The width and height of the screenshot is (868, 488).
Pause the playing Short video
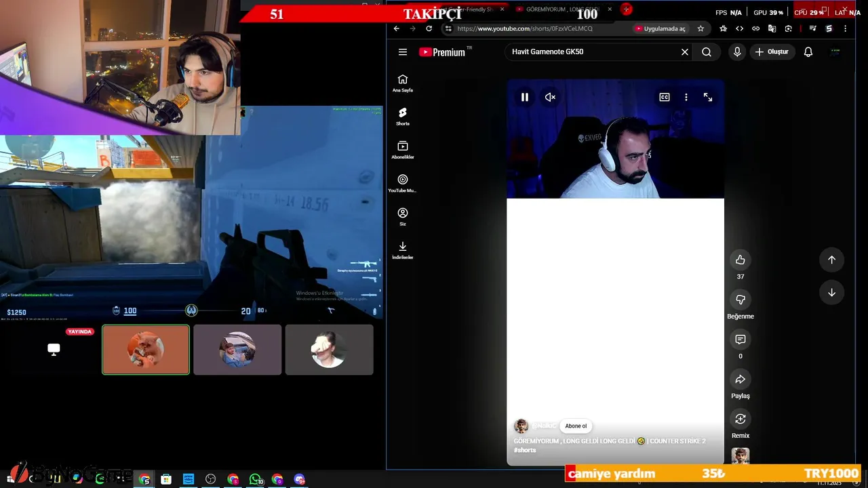pos(525,98)
